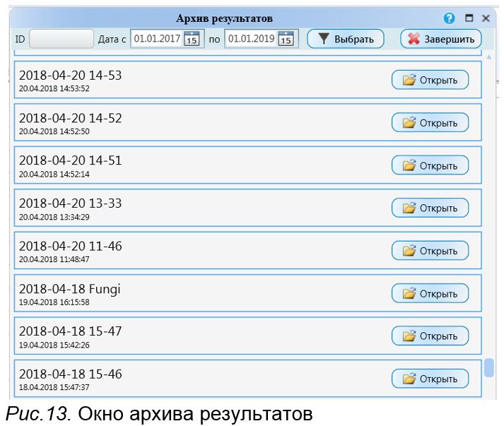504x426 pixels.
Task: Open the 2018-04-20 14-52 result
Action: 430,123
